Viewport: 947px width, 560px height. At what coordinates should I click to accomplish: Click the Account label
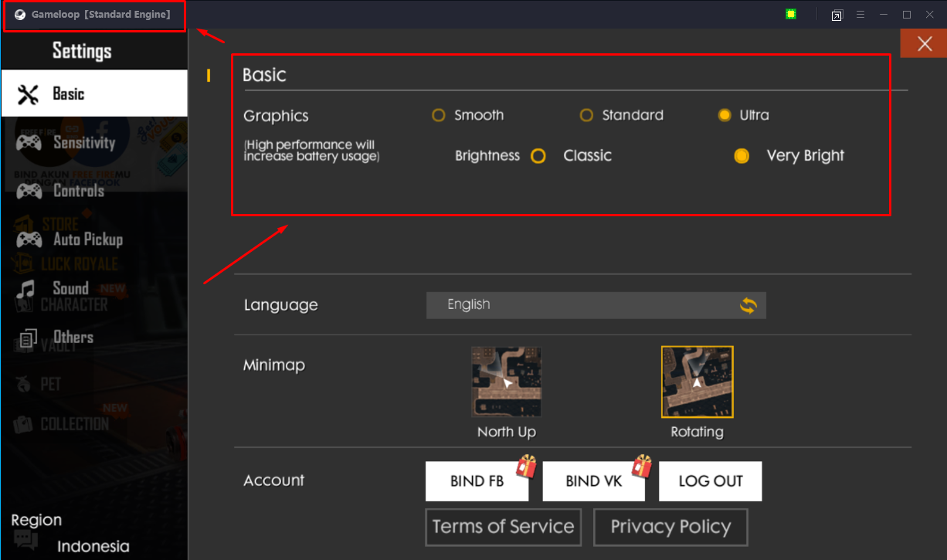point(274,480)
